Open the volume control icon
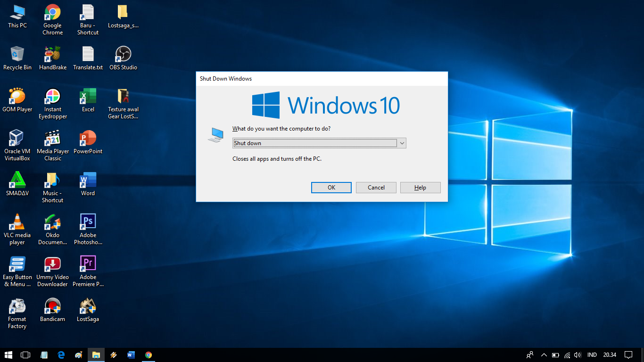Screen dimensions: 644x362 coord(578,355)
